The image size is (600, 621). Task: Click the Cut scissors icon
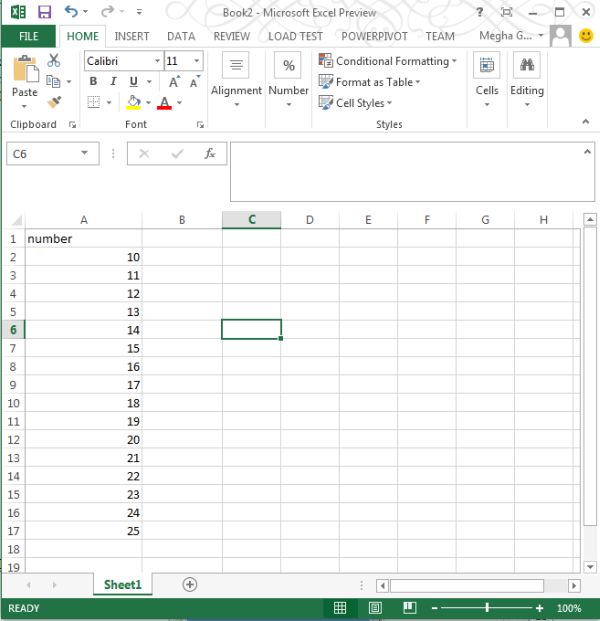(x=53, y=61)
